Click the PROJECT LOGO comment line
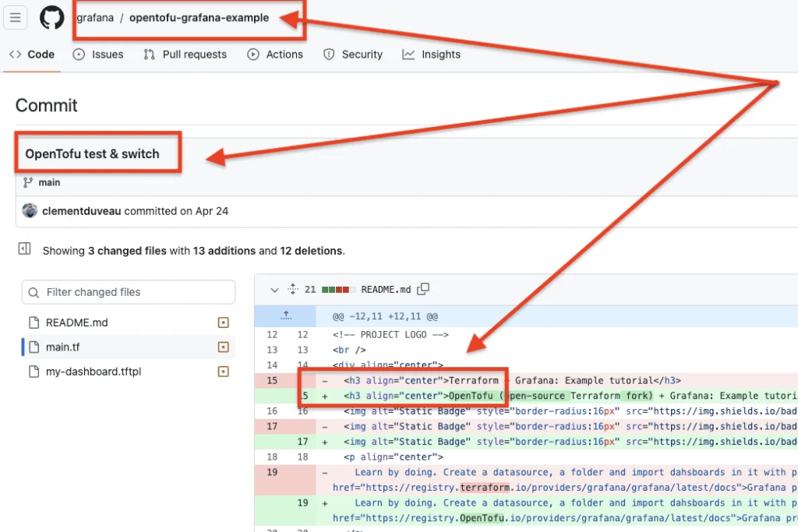The width and height of the screenshot is (798, 532). point(391,335)
